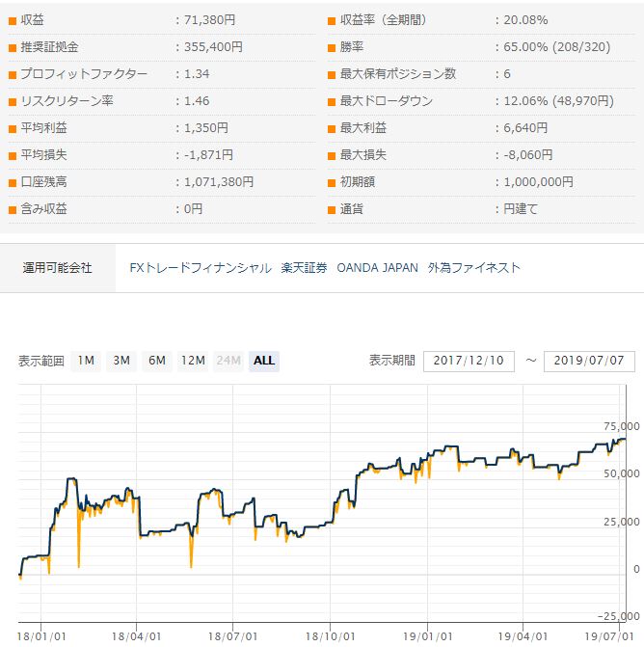Click the end date field 2019/07/07
The image size is (644, 647).
coord(588,361)
